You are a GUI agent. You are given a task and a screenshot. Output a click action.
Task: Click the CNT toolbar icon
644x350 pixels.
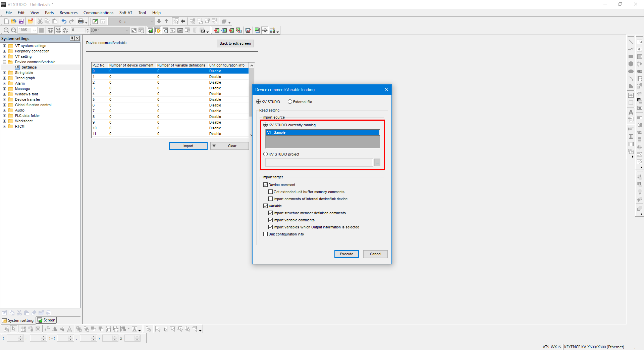pyautogui.click(x=180, y=30)
